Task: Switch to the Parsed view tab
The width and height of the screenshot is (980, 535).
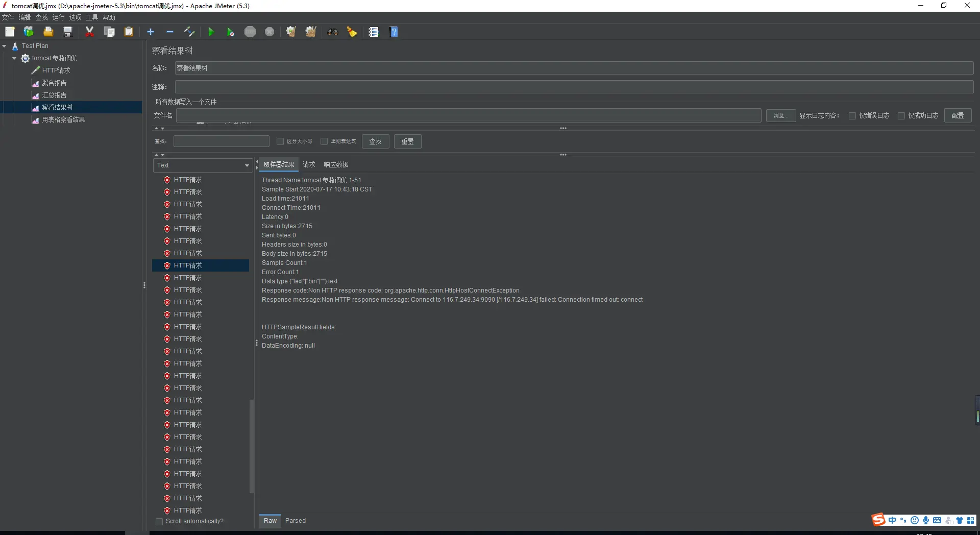Action: 296,521
